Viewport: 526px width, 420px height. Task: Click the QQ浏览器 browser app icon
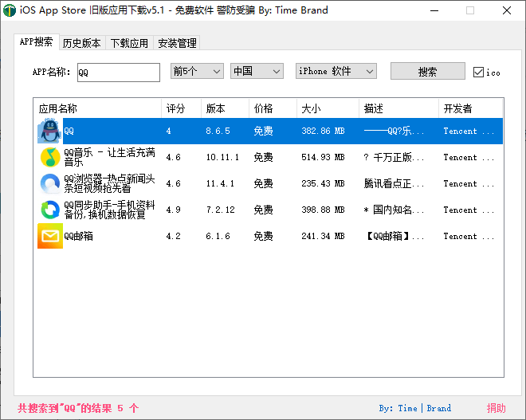click(x=49, y=183)
